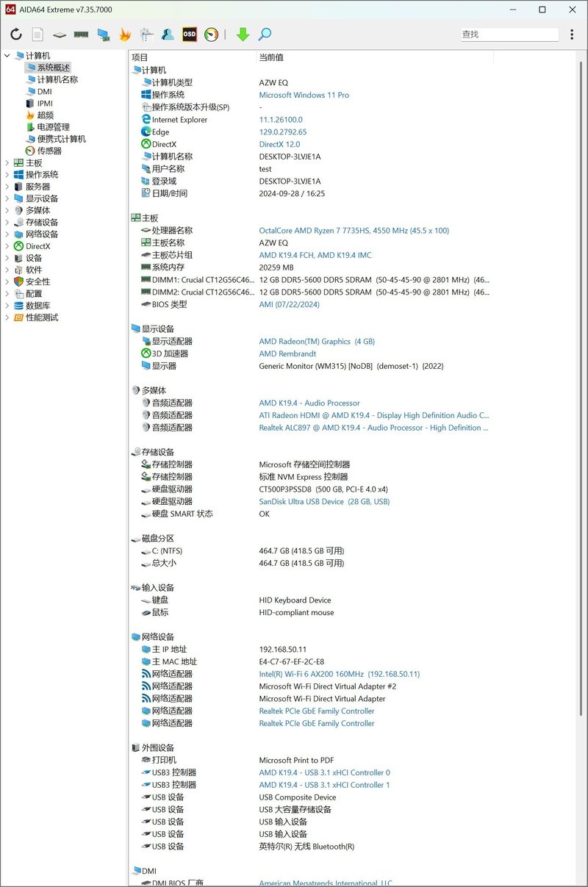Select the 数据库 tree item label
The height and width of the screenshot is (887, 588).
[38, 306]
